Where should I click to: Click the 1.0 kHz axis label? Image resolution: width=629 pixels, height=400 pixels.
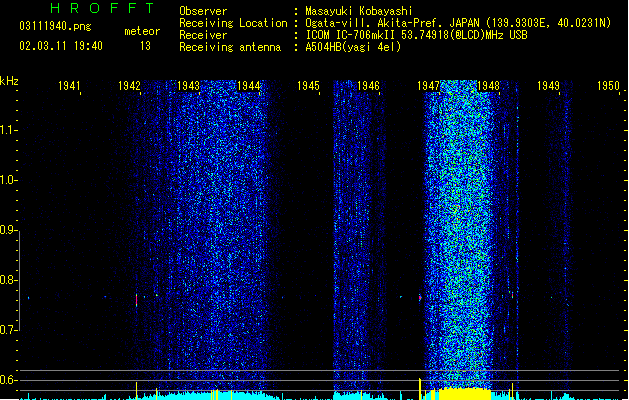click(x=8, y=180)
